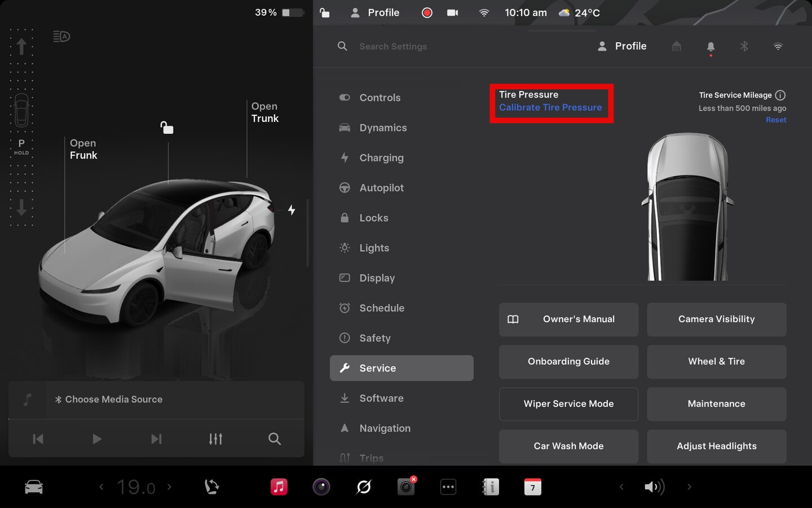
Task: Decrease temperature with left chevron
Action: click(101, 487)
